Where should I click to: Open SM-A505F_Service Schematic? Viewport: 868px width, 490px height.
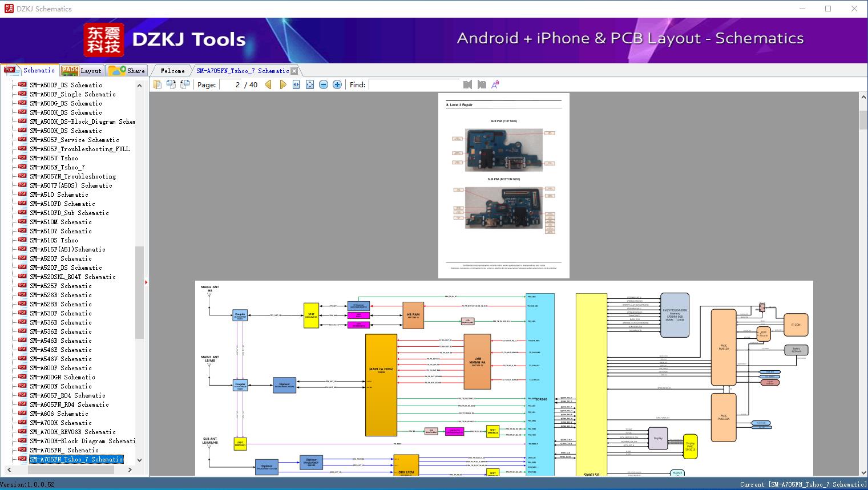74,140
